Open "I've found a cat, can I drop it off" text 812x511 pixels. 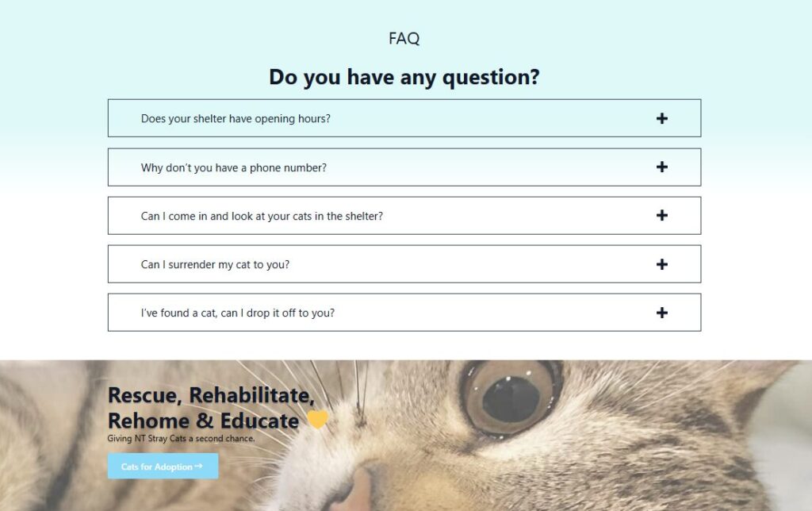pos(238,313)
